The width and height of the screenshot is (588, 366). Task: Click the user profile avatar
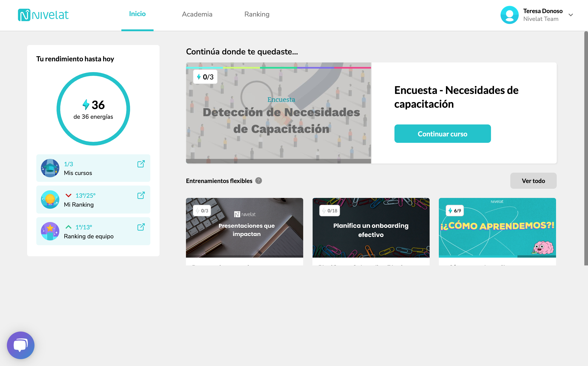(510, 15)
